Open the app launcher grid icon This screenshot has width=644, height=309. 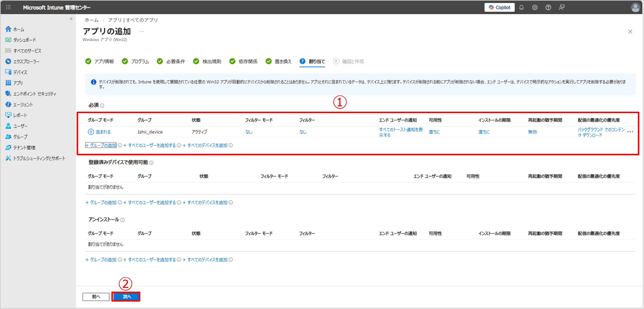[x=8, y=7]
